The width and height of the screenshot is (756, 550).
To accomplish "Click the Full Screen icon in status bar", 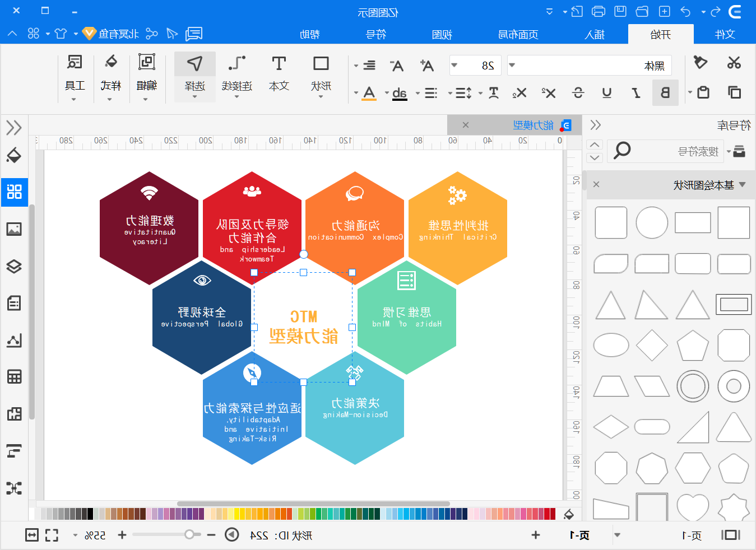I will click(52, 535).
